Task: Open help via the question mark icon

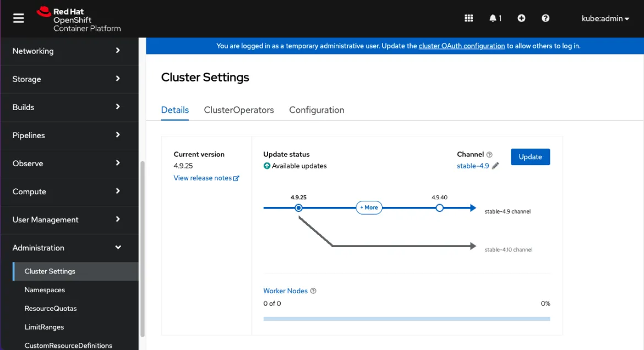Action: [x=545, y=18]
